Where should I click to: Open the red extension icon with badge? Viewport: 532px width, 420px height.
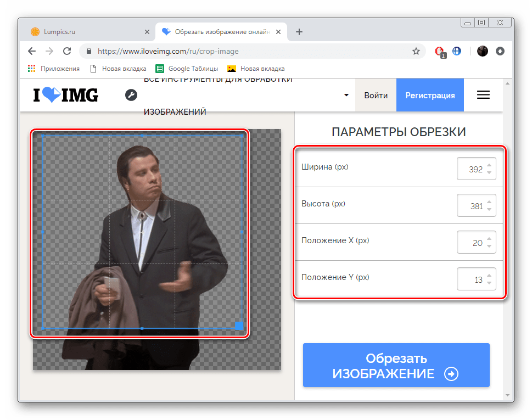[440, 52]
